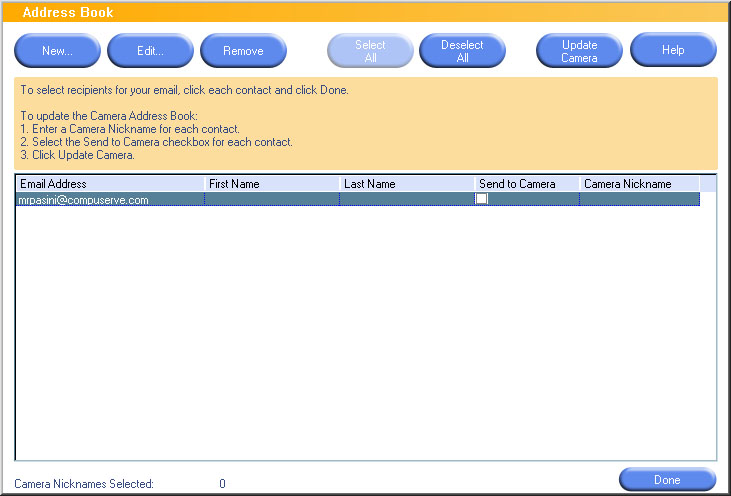Click the First Name column header

click(x=271, y=184)
